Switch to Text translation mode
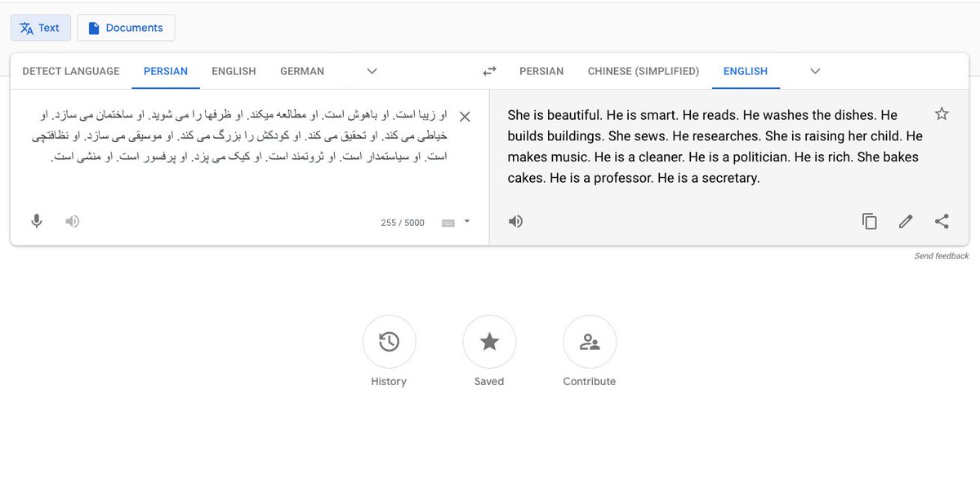 [41, 28]
